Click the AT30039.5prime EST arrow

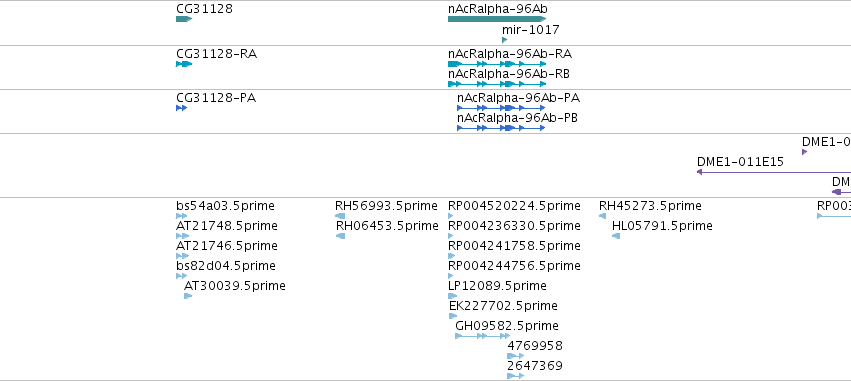pos(188,296)
